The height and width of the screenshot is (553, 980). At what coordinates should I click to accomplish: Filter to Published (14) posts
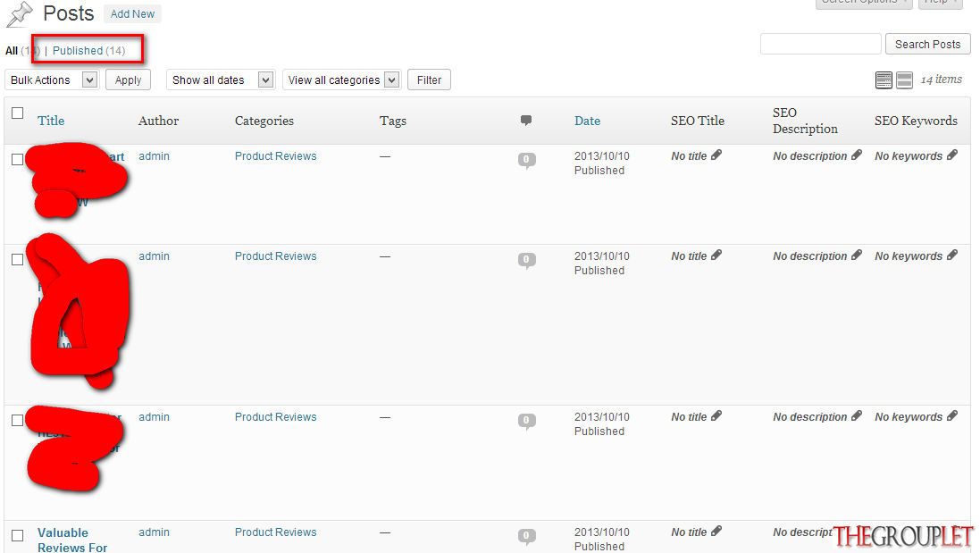tap(88, 51)
